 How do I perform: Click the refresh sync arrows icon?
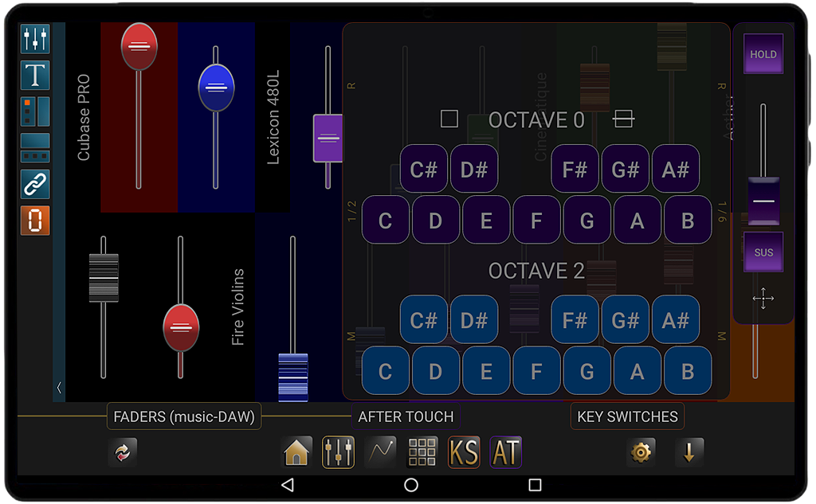pyautogui.click(x=122, y=452)
